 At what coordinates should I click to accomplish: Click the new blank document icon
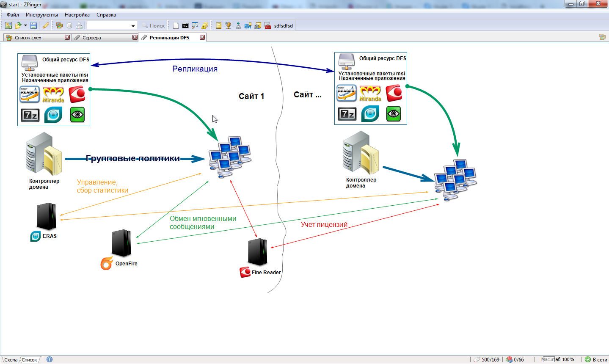click(x=176, y=25)
